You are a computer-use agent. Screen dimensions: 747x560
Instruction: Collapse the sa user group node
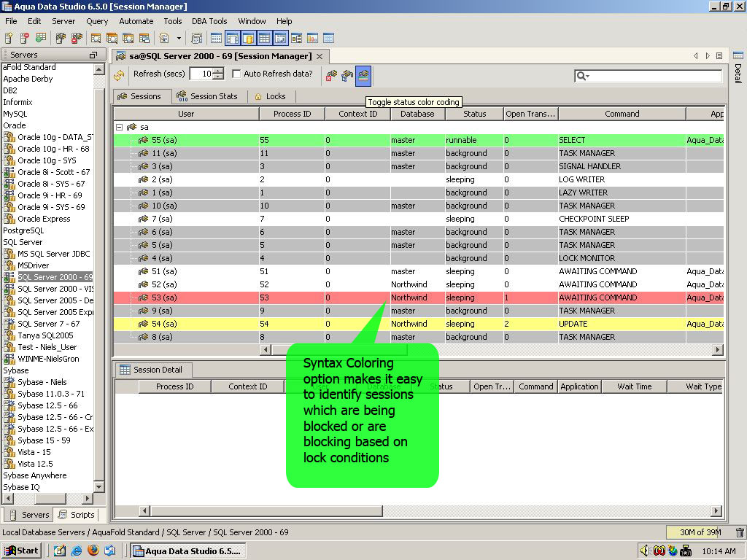click(x=120, y=127)
